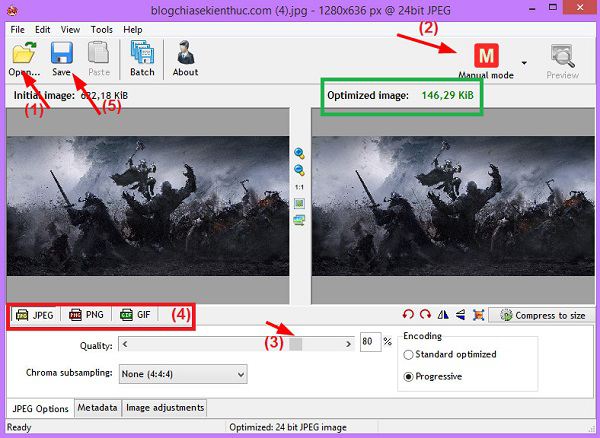Click the Compress to size button
600x438 pixels.
click(x=542, y=315)
